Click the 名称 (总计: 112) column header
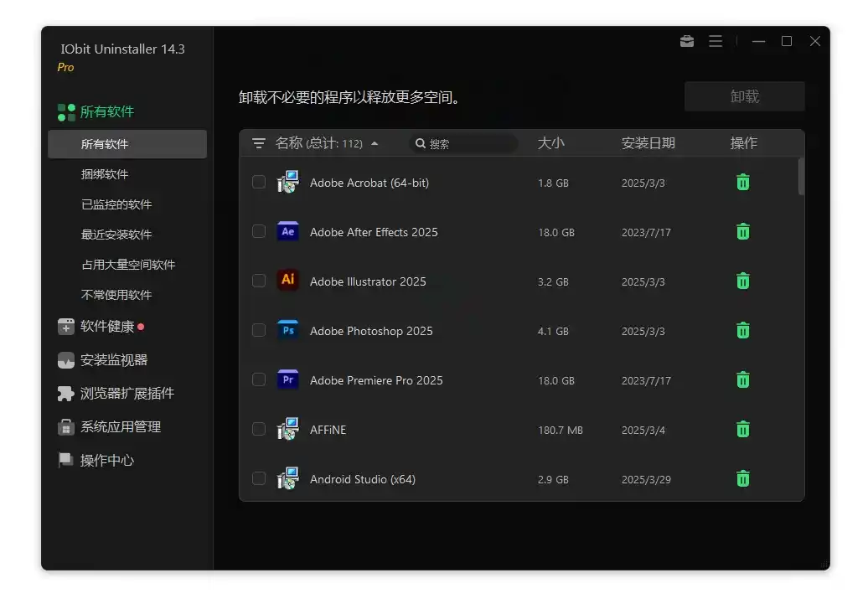This screenshot has width=868, height=614. 319,143
